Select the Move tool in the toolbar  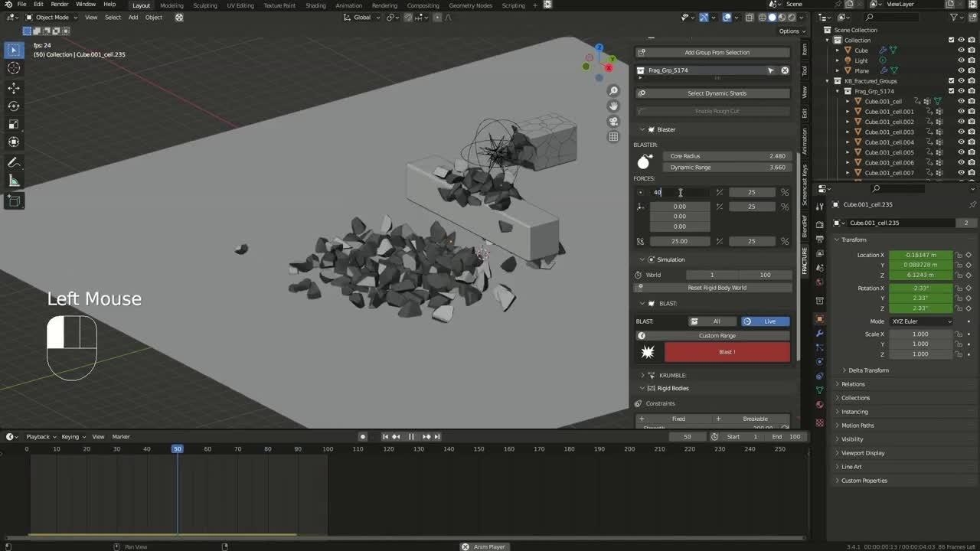14,88
